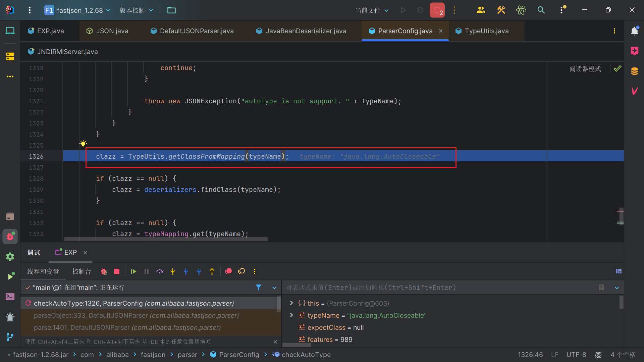Expand the 'this' variable node
Image resolution: width=644 pixels, height=362 pixels.
tap(291, 303)
